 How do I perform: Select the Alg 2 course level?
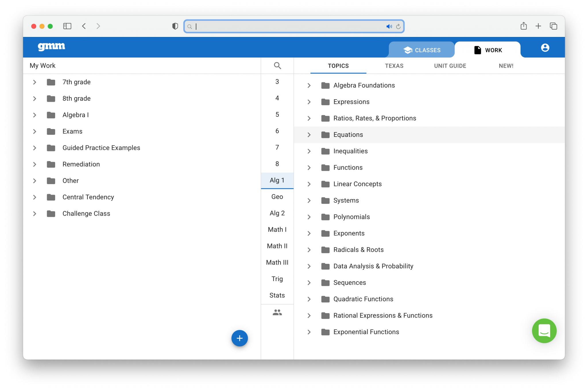(277, 213)
